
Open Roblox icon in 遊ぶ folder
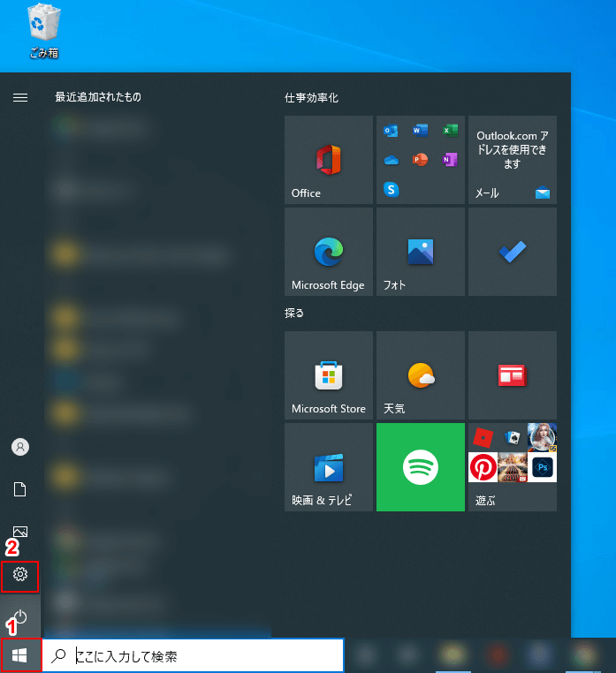coord(483,438)
